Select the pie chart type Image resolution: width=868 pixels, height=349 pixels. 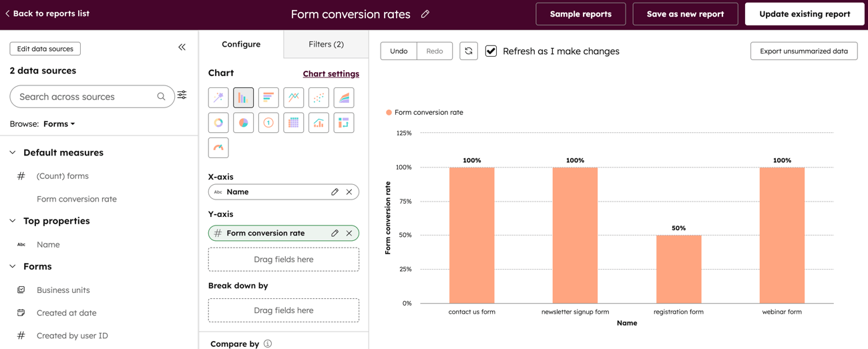click(x=244, y=123)
